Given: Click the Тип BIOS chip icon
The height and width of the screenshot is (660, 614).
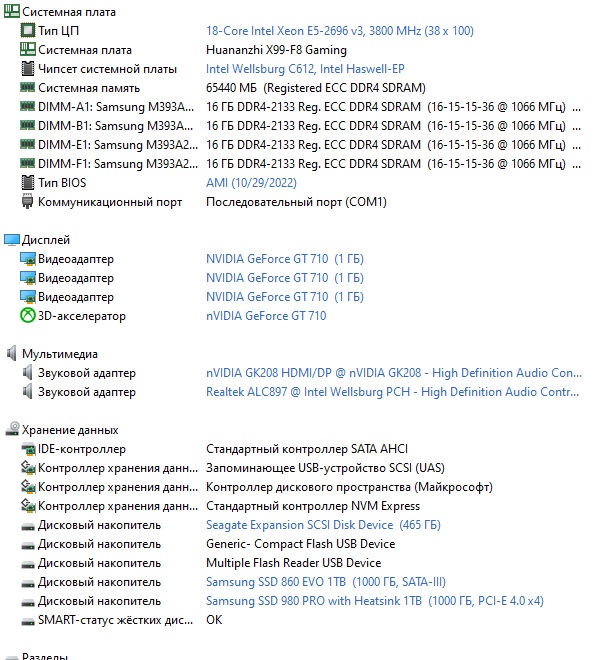Looking at the screenshot, I should pos(28,182).
